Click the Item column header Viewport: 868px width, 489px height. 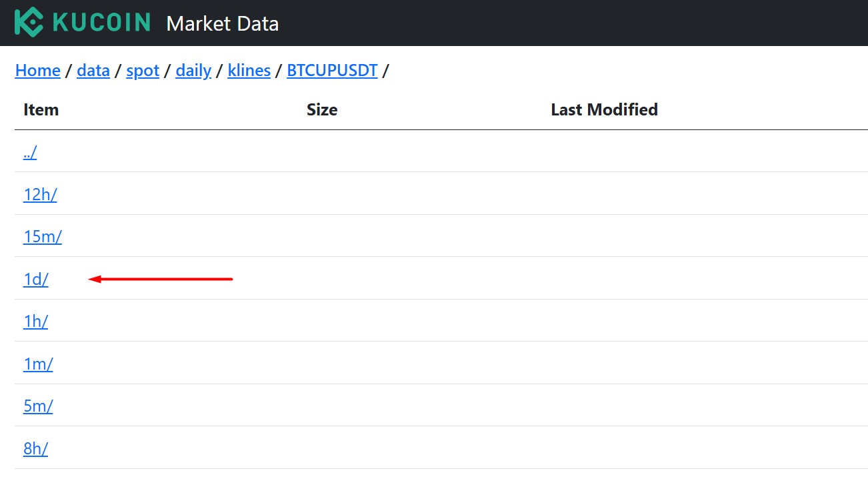(41, 109)
